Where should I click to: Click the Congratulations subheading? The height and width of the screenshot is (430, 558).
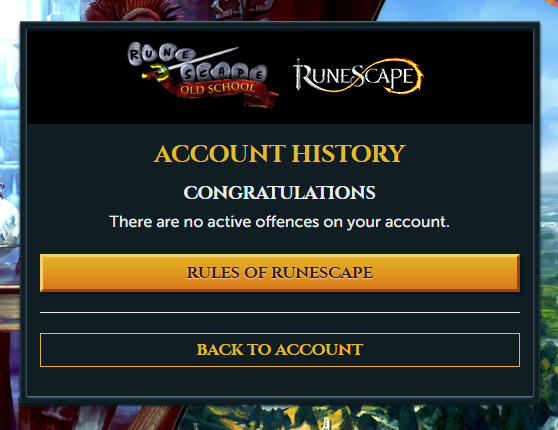pos(280,193)
